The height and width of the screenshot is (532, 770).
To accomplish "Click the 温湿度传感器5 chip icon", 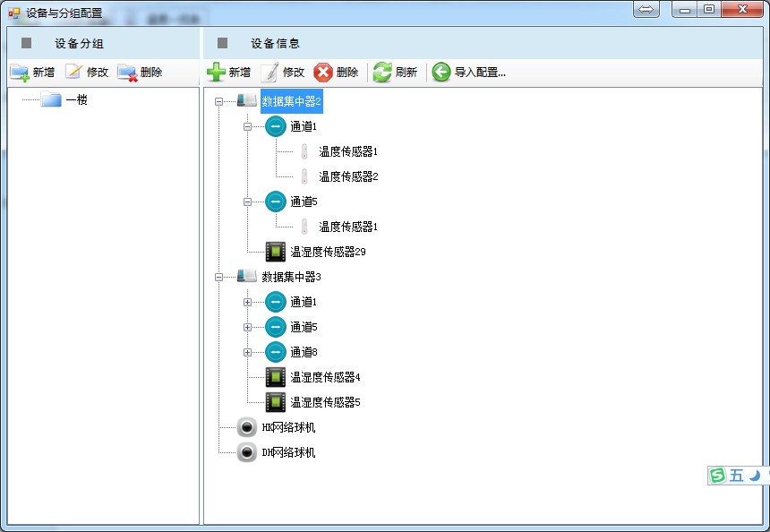I will pyautogui.click(x=276, y=402).
